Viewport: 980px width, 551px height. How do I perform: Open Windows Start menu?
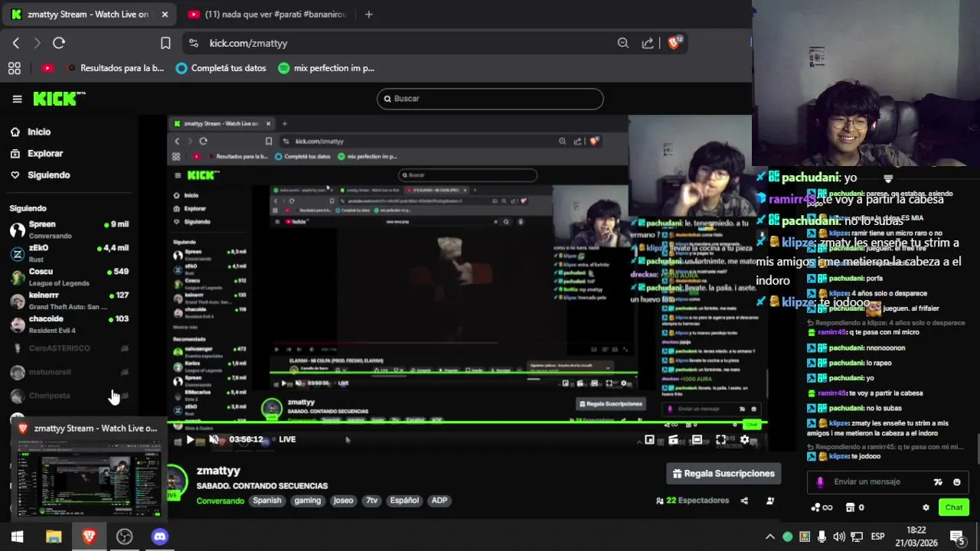coord(17,536)
